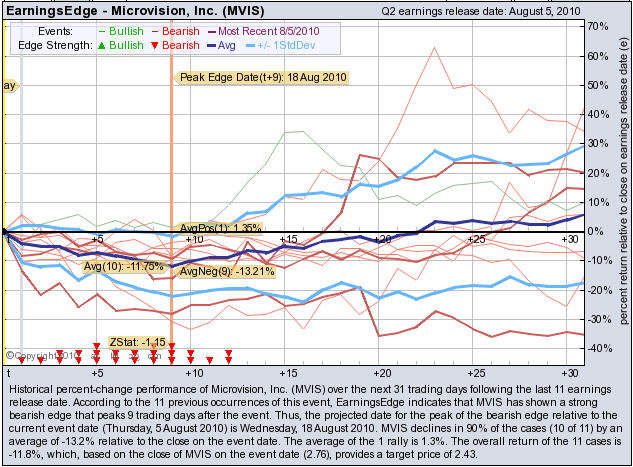This screenshot has width=633, height=467.
Task: Click the 40% label on the y-axis
Action: click(x=598, y=114)
